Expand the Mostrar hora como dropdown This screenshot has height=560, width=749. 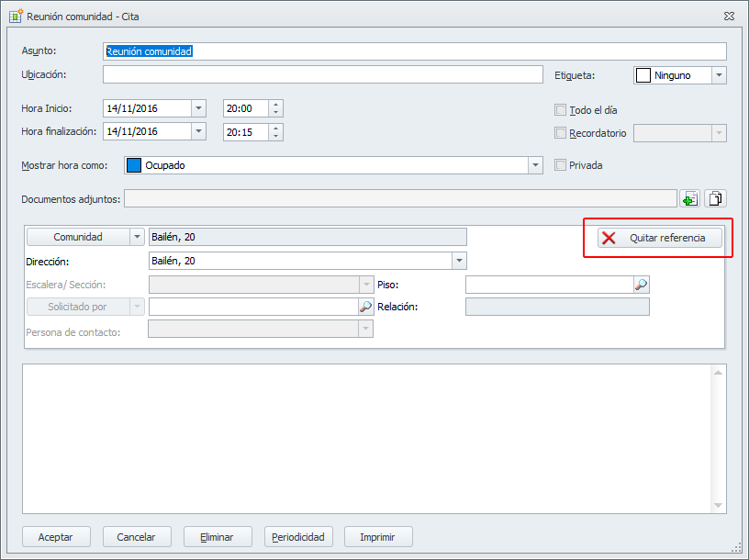[535, 165]
